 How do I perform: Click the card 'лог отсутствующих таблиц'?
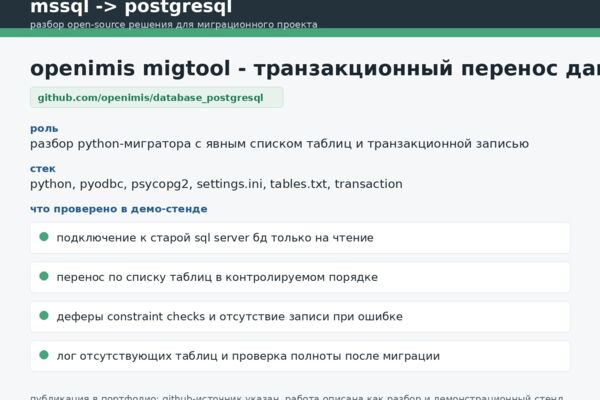point(300,356)
